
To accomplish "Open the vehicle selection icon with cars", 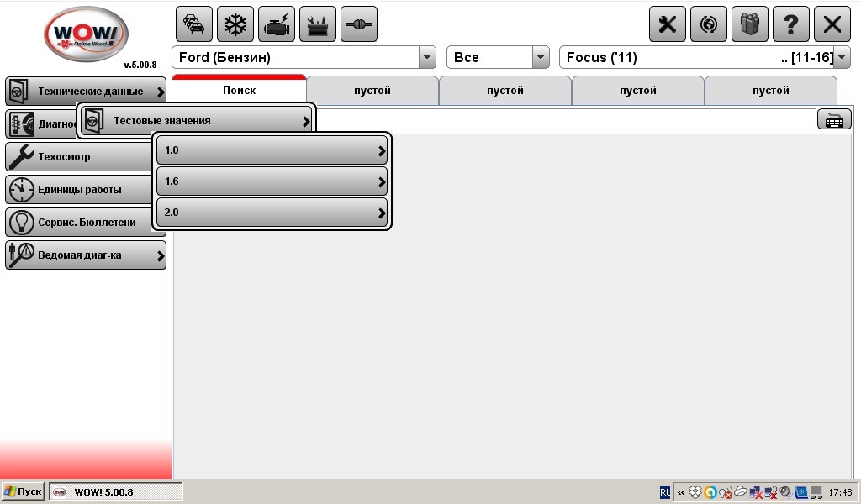I will pos(194,24).
